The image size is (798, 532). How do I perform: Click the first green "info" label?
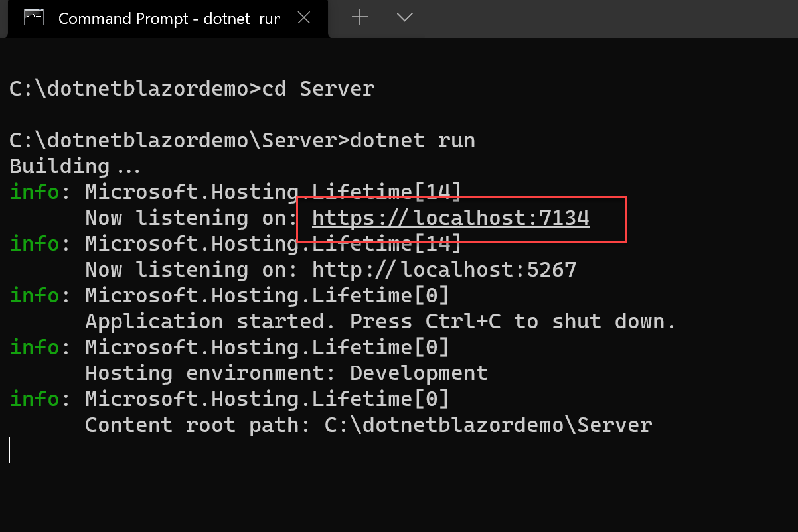coord(35,192)
